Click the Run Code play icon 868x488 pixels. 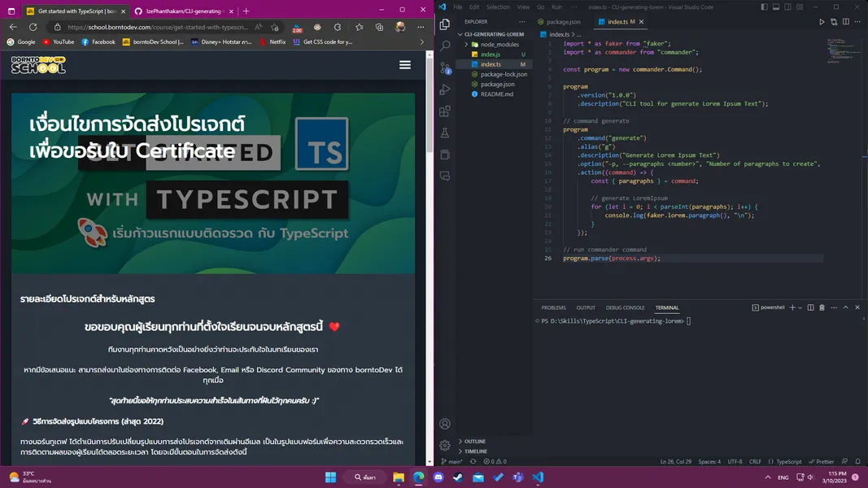(x=822, y=22)
